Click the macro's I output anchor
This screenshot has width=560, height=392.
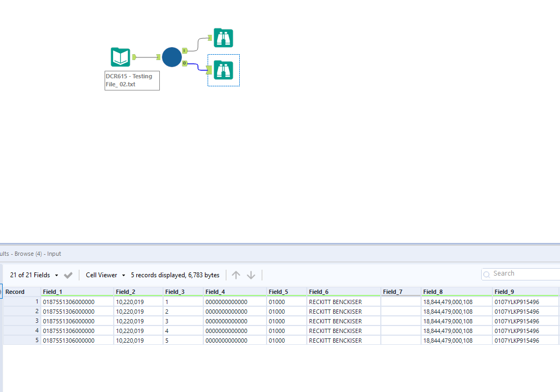pyautogui.click(x=185, y=50)
